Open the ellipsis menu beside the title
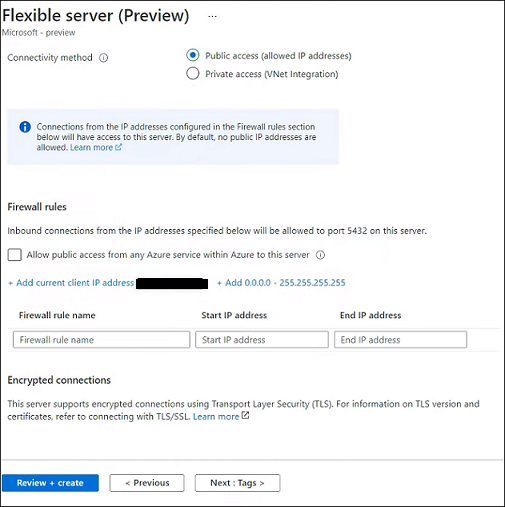The width and height of the screenshot is (505, 507). click(x=212, y=16)
